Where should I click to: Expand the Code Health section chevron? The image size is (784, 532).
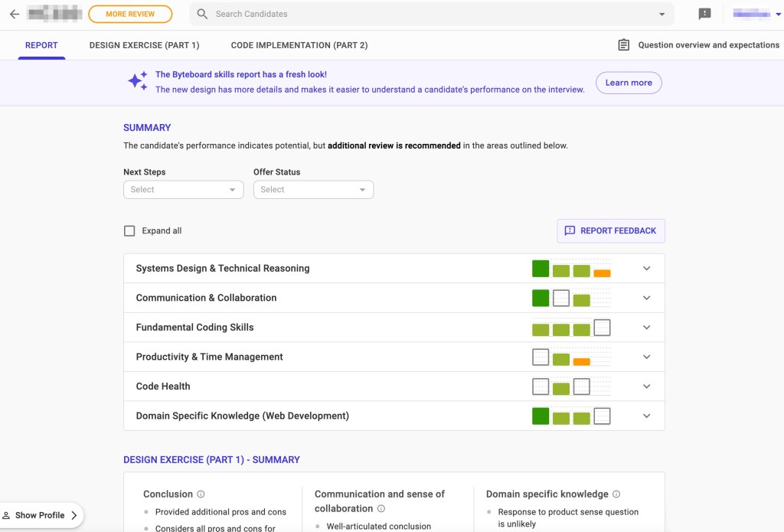pyautogui.click(x=646, y=387)
